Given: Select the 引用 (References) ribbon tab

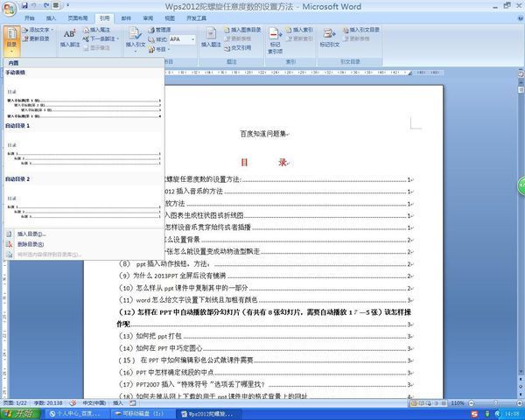Looking at the screenshot, I should click(104, 18).
